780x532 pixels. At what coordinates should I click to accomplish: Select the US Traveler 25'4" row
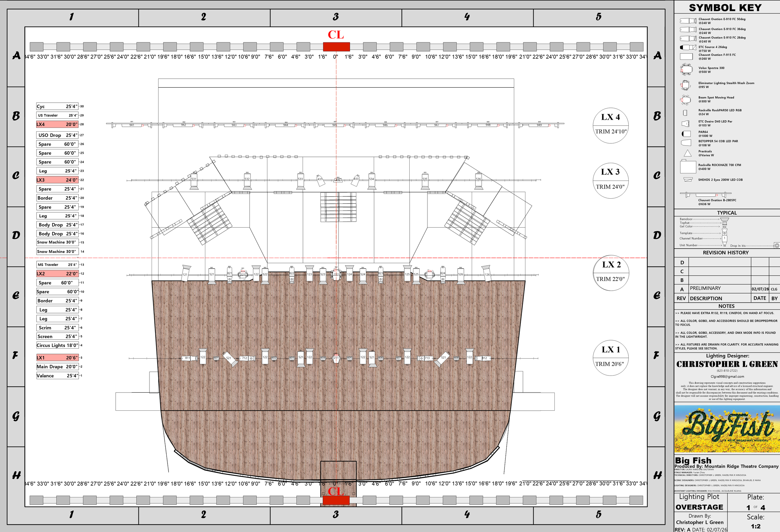57,115
